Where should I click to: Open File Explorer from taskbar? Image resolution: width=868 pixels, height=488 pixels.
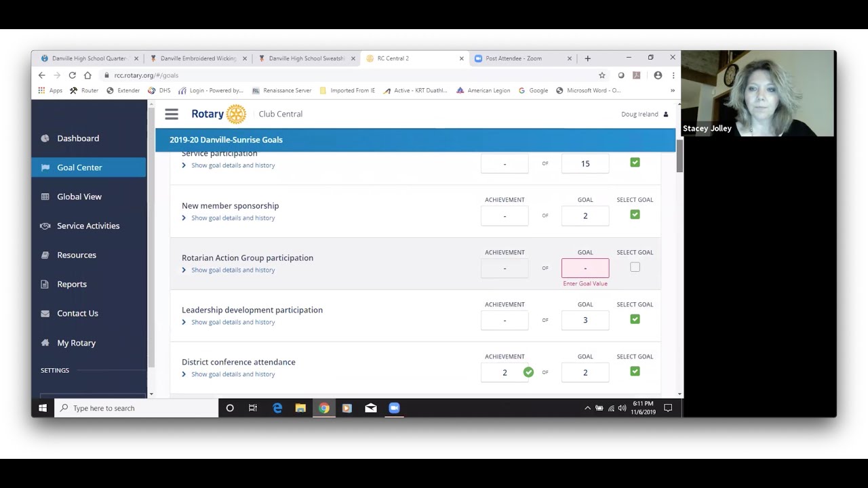pos(300,408)
